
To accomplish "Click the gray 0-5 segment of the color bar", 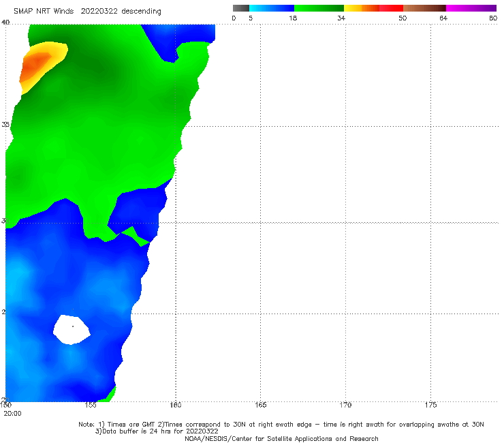I will click(241, 8).
